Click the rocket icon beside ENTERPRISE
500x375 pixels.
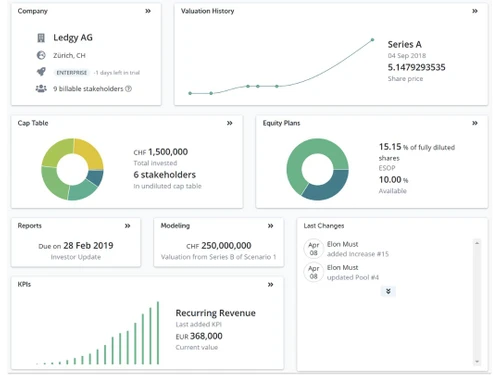tap(41, 72)
